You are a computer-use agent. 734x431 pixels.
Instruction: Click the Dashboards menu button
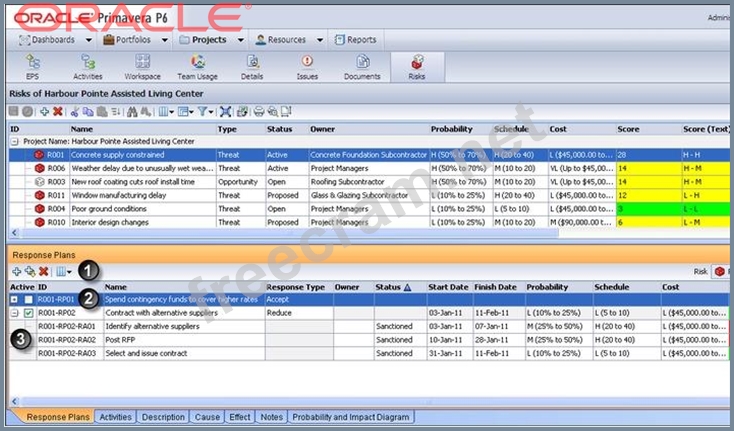(47, 40)
